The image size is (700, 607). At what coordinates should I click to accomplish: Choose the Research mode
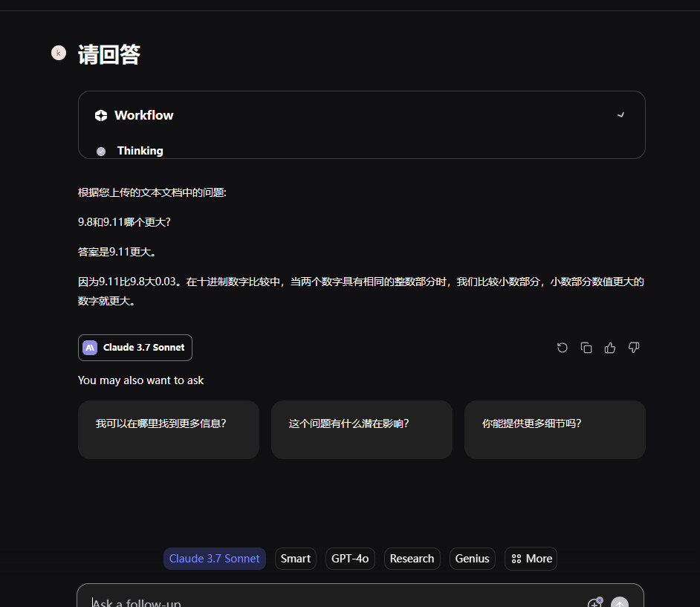412,559
